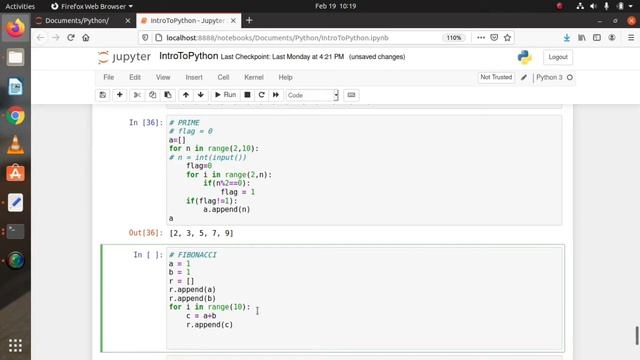Open Firefox library icon

pyautogui.click(x=582, y=38)
